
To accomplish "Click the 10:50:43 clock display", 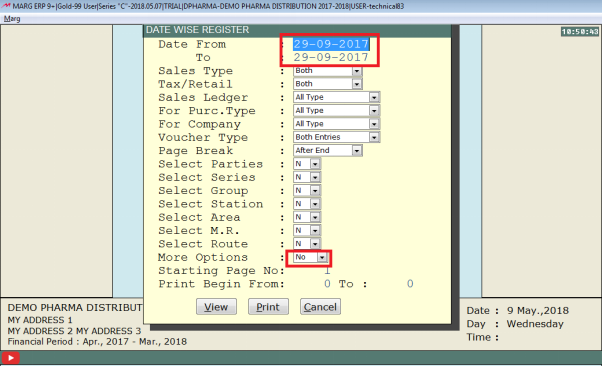I will pyautogui.click(x=580, y=32).
